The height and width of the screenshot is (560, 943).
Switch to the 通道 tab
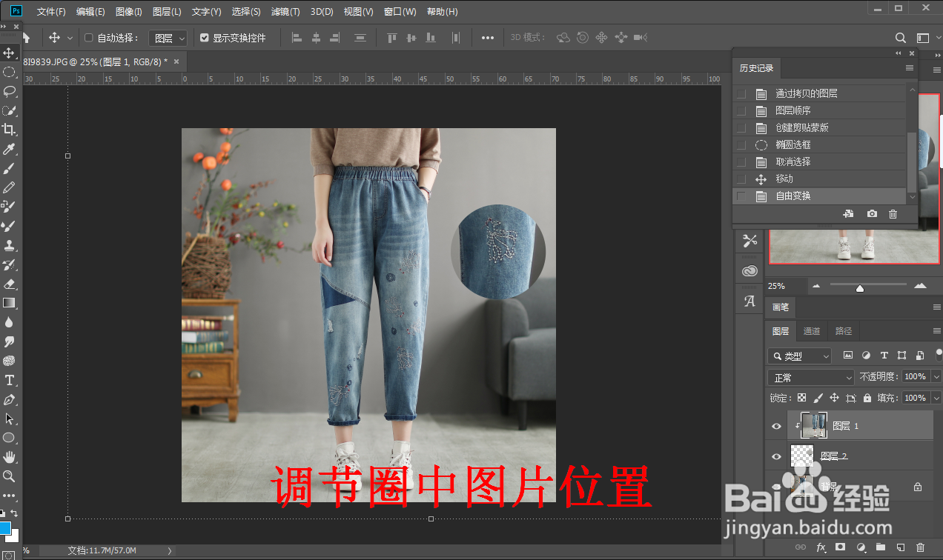(812, 331)
